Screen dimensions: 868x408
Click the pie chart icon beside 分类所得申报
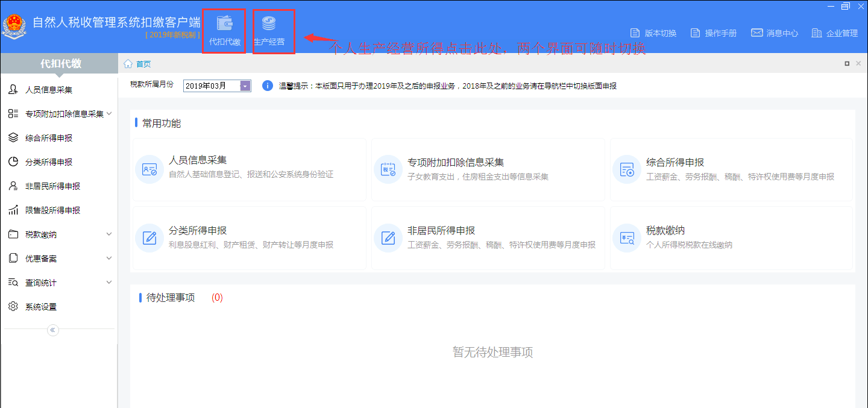[13, 162]
